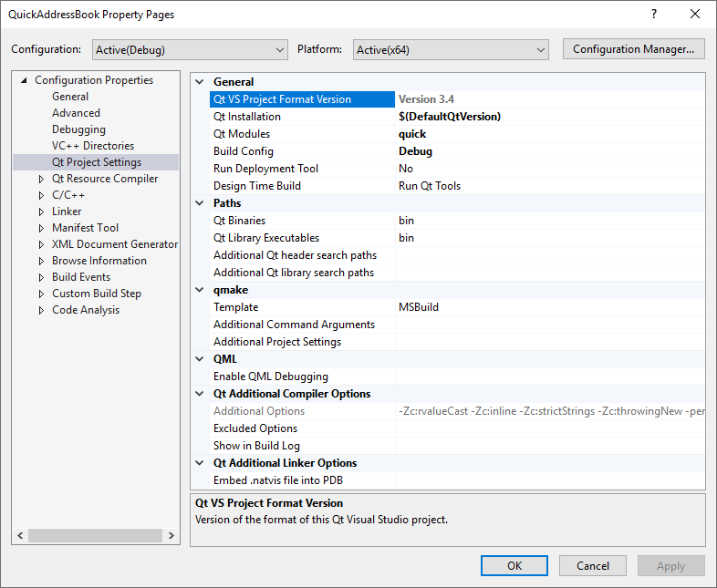
Task: Click the Run Deployment Tool value field
Action: pos(547,169)
